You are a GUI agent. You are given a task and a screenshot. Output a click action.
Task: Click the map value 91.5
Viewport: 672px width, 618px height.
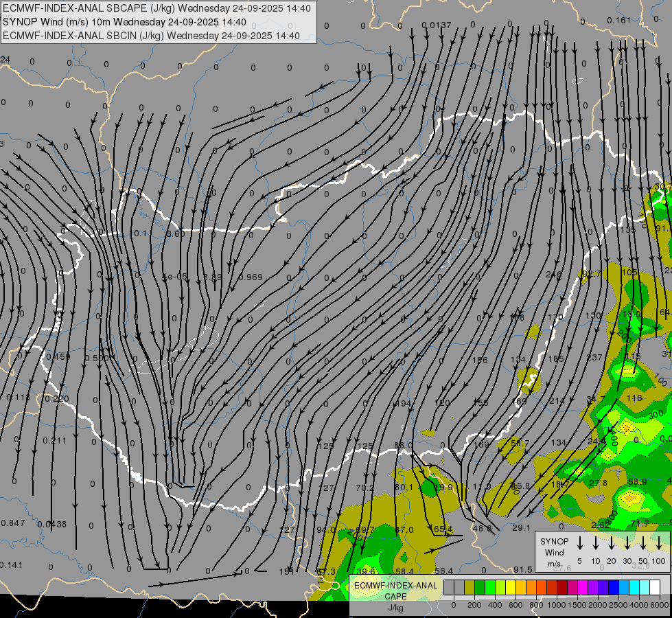click(x=523, y=569)
